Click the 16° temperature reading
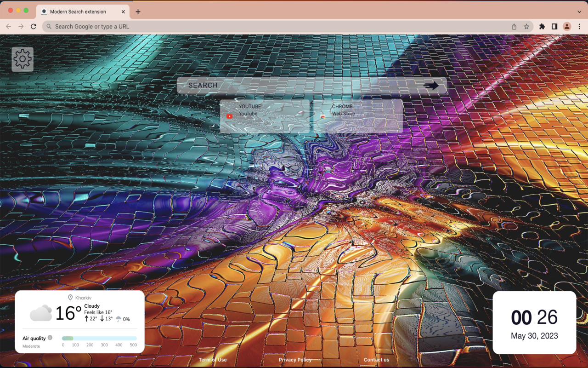588x368 pixels. tap(68, 314)
